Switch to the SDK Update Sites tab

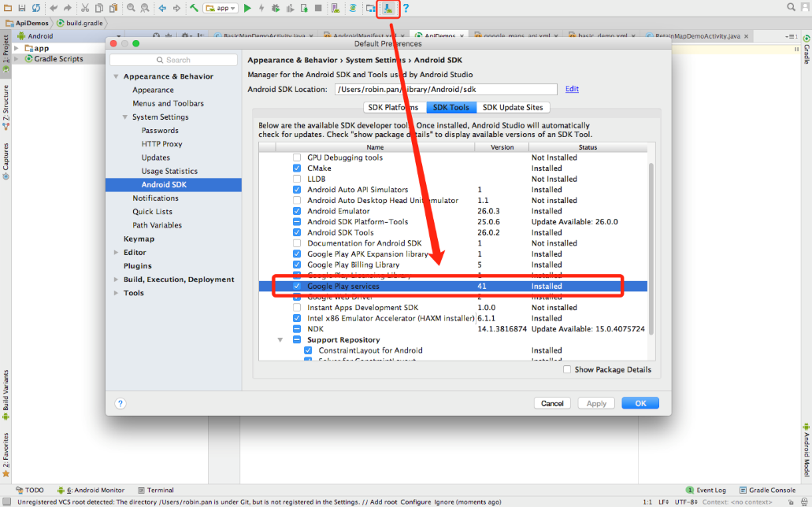[x=514, y=107]
